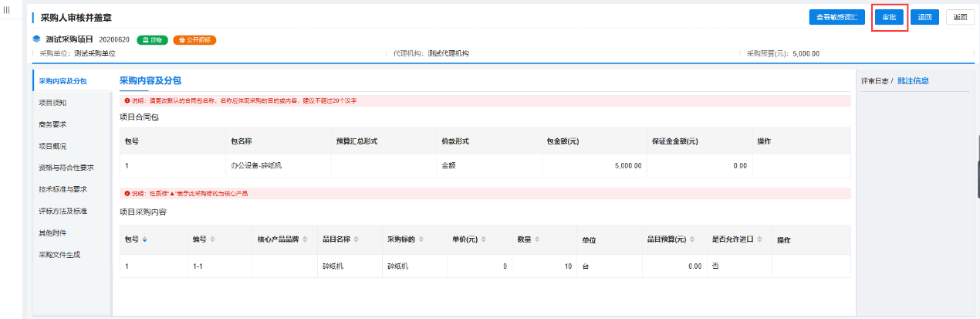Switch to the 批注信息 tab
The width and height of the screenshot is (980, 319).
pyautogui.click(x=913, y=80)
